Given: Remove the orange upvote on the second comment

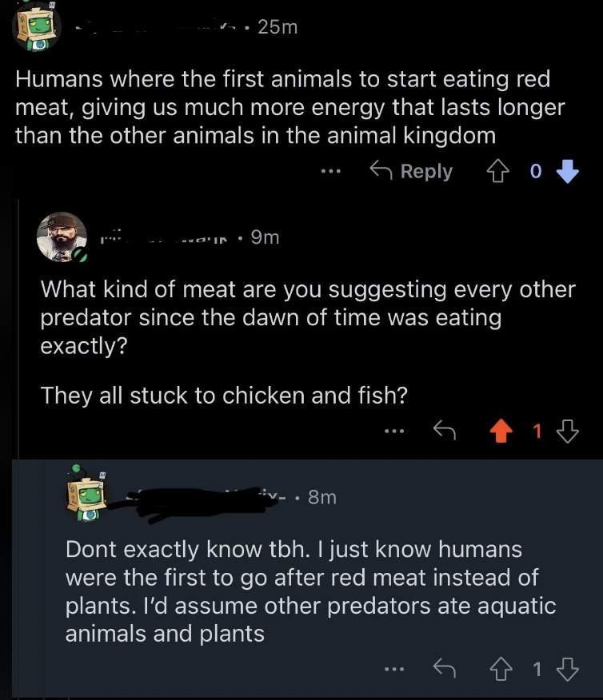Looking at the screenshot, I should [x=501, y=432].
